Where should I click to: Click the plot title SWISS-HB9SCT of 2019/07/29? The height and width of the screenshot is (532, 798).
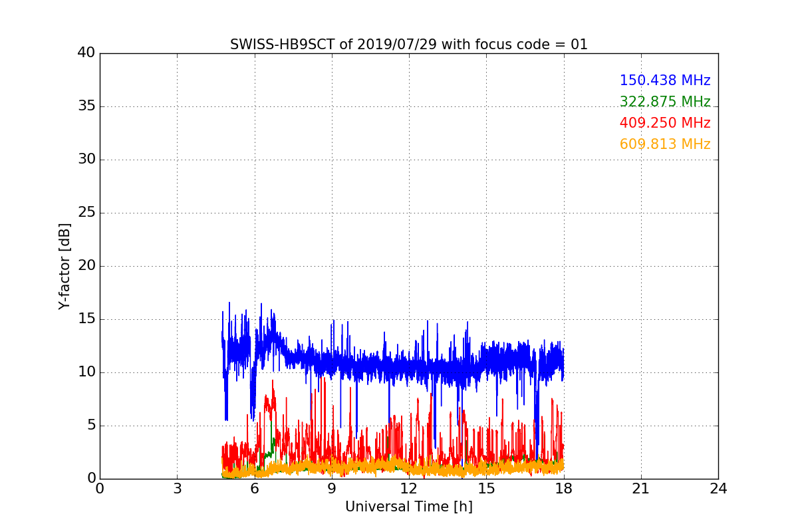(x=409, y=45)
